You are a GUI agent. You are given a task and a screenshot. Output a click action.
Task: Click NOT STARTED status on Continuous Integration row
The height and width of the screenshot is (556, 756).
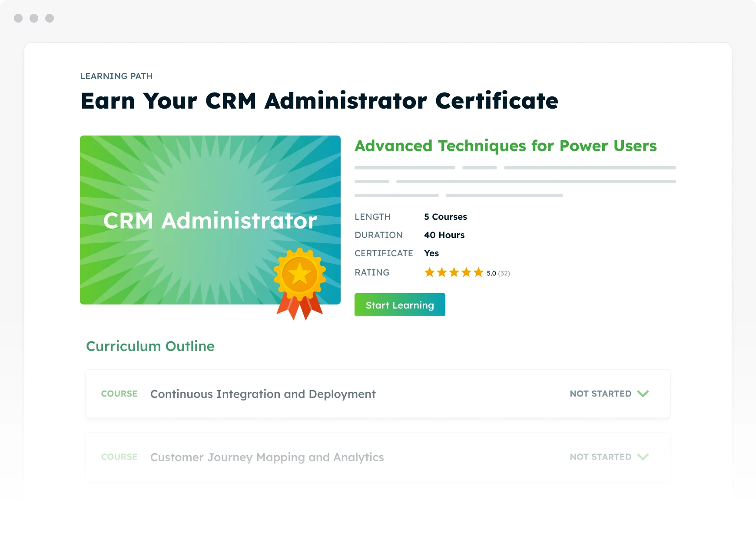[x=600, y=394]
